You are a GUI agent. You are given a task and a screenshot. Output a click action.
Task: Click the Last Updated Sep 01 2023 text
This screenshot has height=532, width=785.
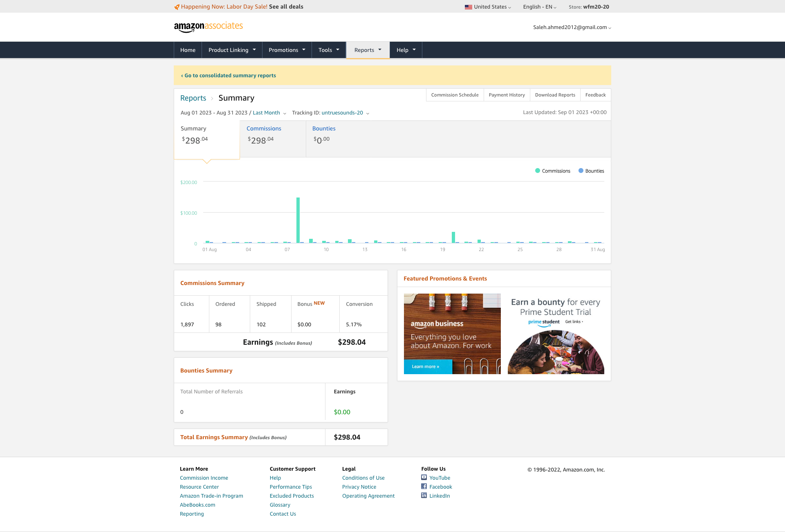click(x=565, y=112)
